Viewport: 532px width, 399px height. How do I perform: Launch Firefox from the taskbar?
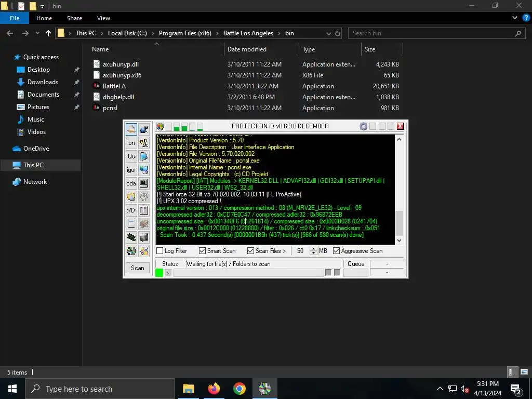pos(214,389)
